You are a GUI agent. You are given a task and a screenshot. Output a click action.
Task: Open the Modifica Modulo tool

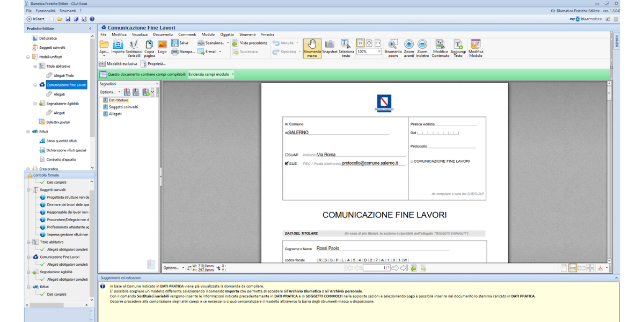[x=475, y=47]
